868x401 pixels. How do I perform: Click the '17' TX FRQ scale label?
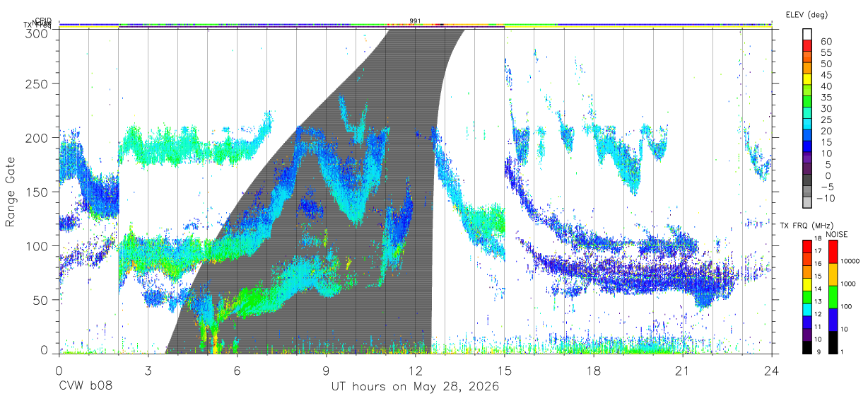click(x=817, y=251)
